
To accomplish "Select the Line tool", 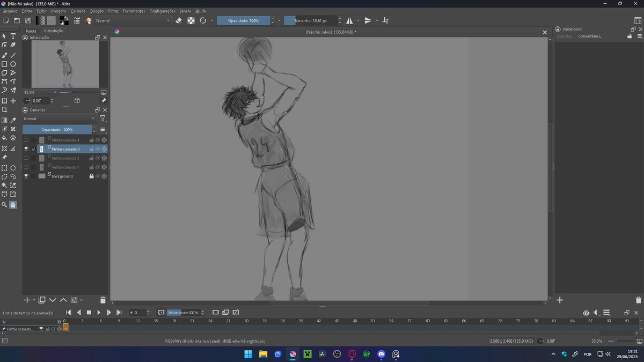I will 13,55.
